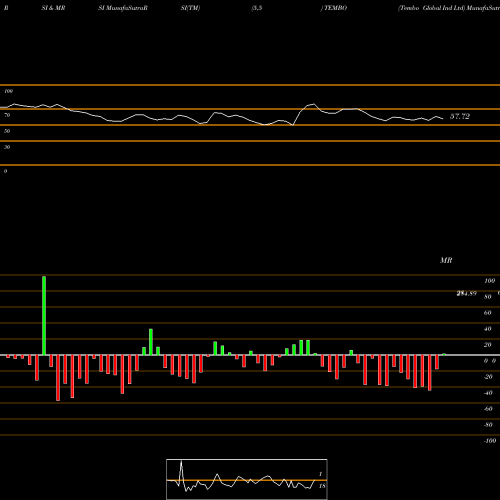Click the MR axis label -100

tap(490, 441)
